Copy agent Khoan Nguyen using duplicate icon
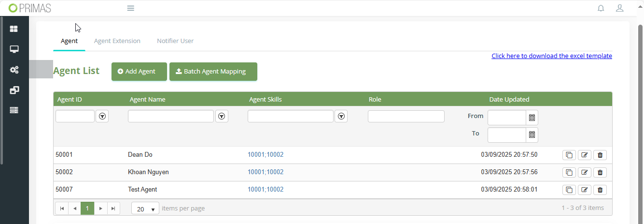This screenshot has width=644, height=224. pos(569,172)
